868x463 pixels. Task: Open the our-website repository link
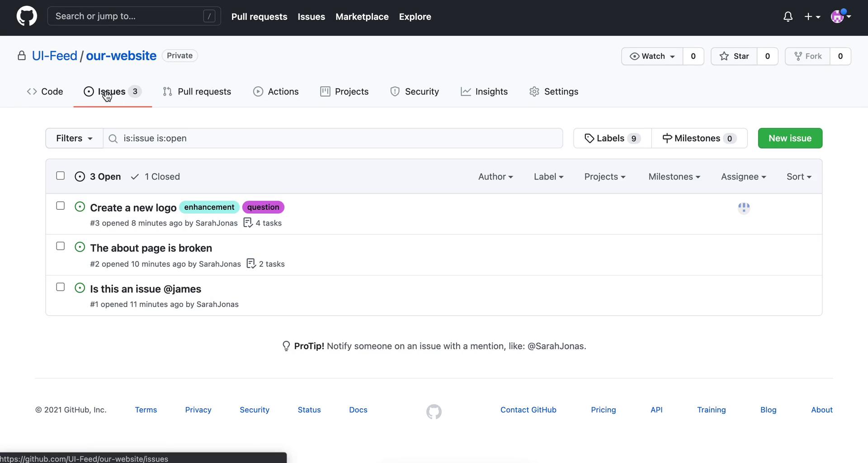[x=121, y=56]
